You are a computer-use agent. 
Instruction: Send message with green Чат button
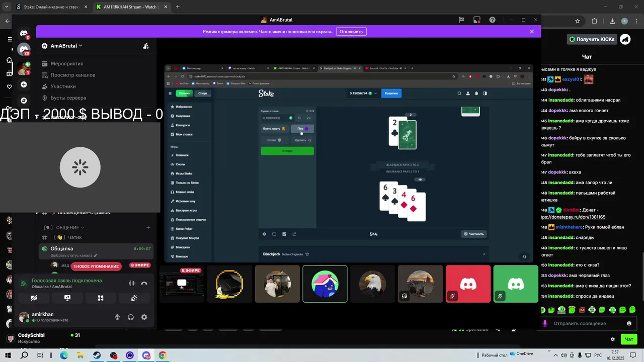[x=629, y=339]
